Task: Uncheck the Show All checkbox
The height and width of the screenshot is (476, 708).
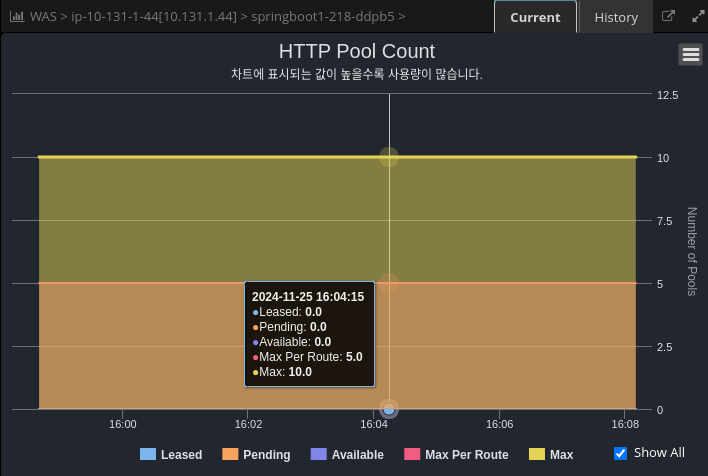Action: (x=620, y=453)
